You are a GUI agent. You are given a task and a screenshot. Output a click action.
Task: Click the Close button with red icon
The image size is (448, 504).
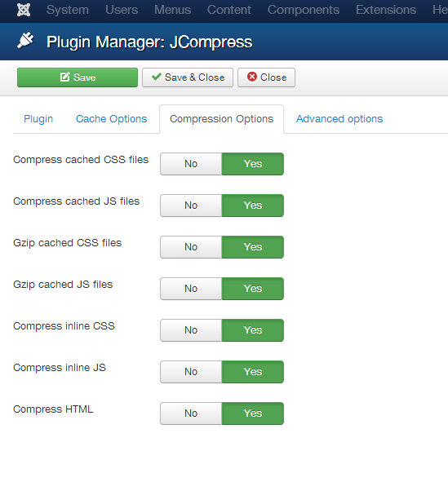[266, 77]
